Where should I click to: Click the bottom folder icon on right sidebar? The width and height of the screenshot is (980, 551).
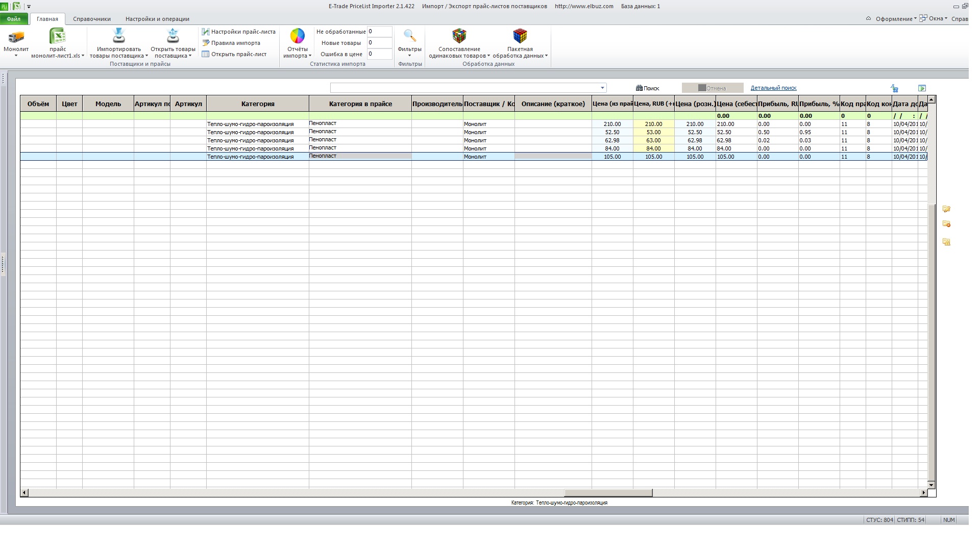pos(946,242)
